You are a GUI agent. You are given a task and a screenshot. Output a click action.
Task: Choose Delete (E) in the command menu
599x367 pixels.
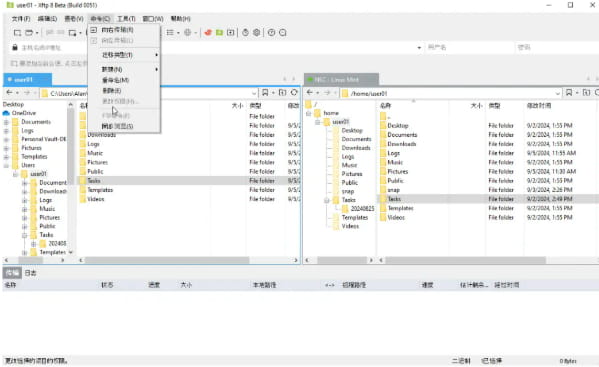tap(124, 91)
